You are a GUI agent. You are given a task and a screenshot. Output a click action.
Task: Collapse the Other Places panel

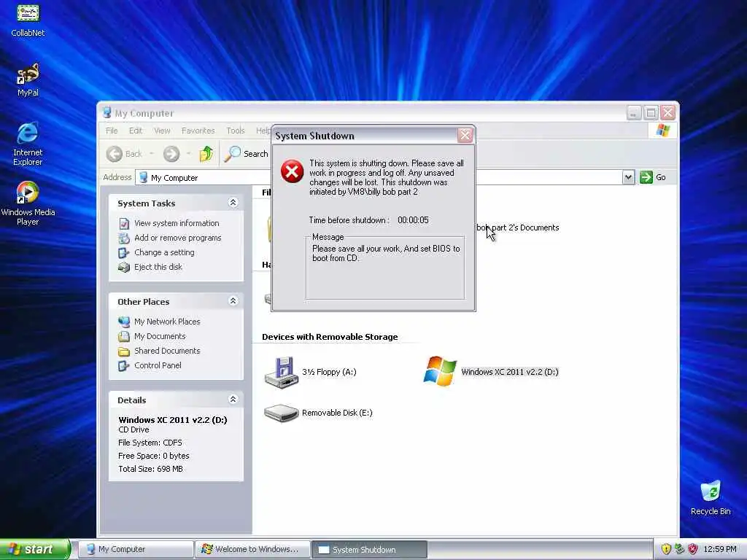click(x=233, y=301)
